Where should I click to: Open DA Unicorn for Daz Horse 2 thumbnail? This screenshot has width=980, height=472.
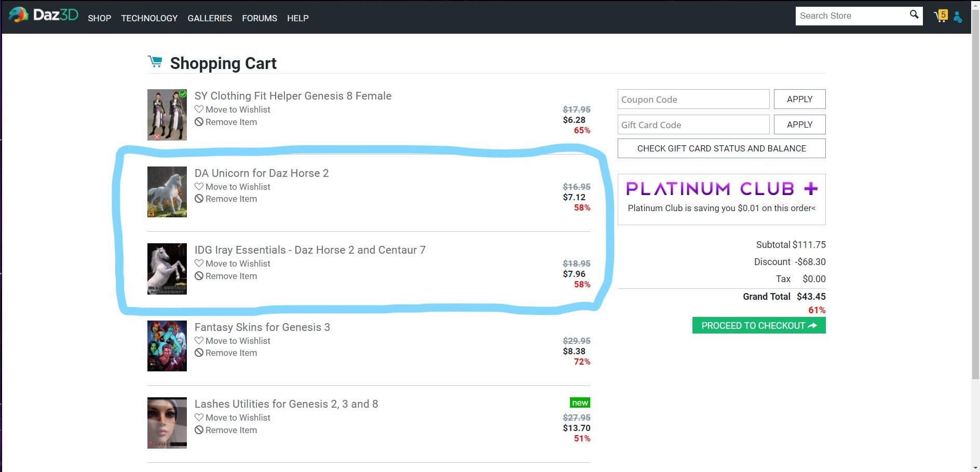click(x=167, y=192)
